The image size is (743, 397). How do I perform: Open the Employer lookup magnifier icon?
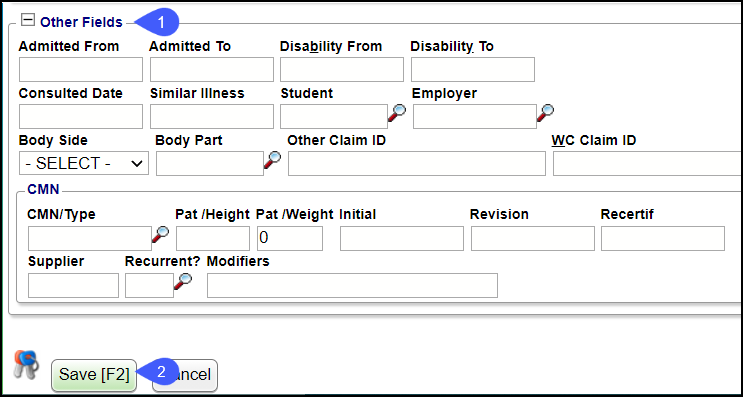(x=545, y=113)
